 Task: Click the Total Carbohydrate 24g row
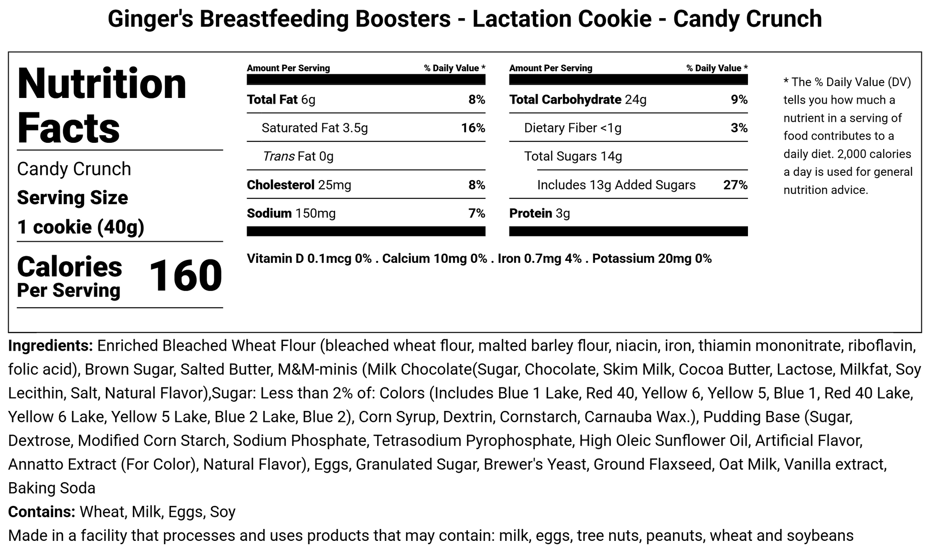tap(628, 99)
